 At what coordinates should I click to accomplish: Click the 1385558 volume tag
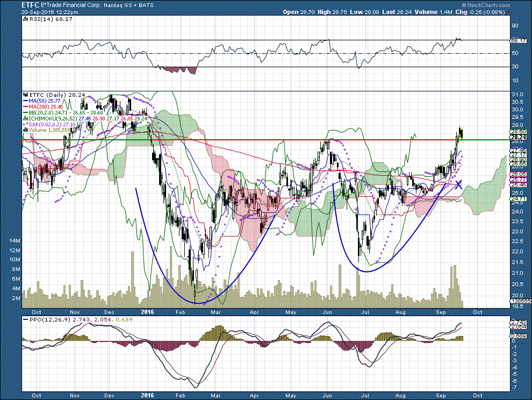click(521, 301)
